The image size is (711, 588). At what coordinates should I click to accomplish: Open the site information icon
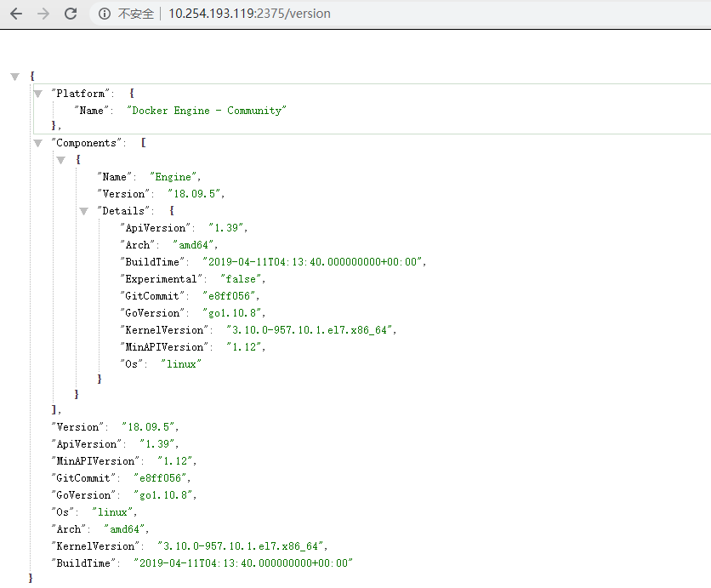[105, 14]
